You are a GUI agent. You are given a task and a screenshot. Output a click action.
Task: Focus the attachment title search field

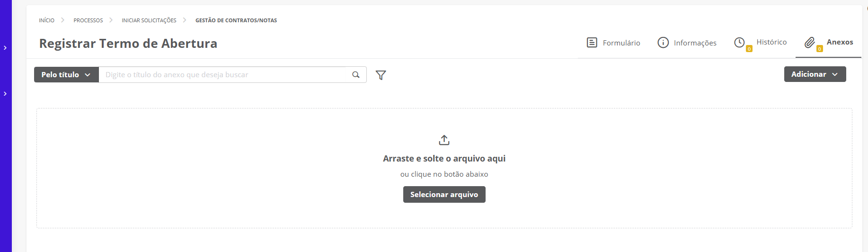click(225, 75)
